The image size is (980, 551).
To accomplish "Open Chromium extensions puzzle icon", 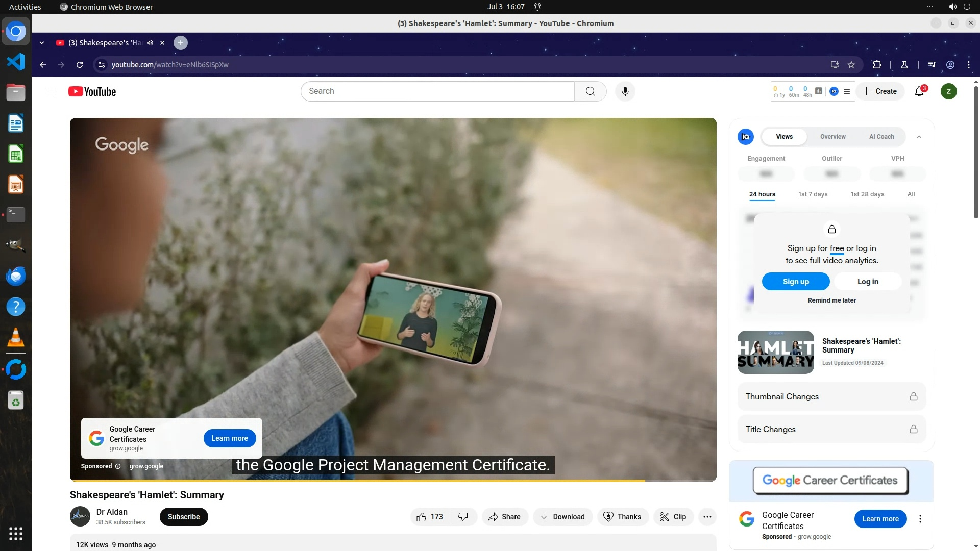I will point(877,65).
